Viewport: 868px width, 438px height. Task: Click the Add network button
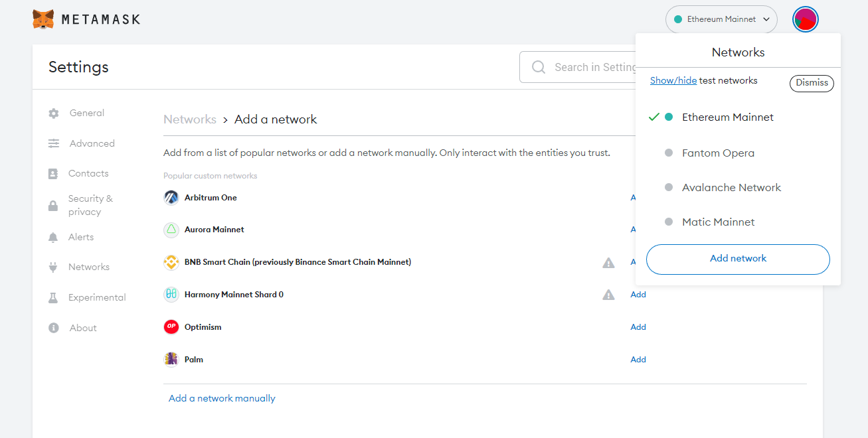pos(738,259)
